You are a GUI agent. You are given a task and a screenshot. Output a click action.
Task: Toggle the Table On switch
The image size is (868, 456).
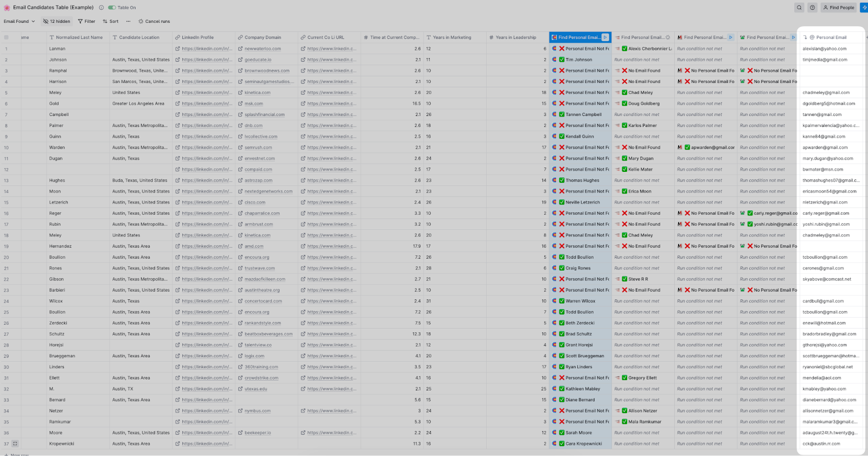(112, 8)
